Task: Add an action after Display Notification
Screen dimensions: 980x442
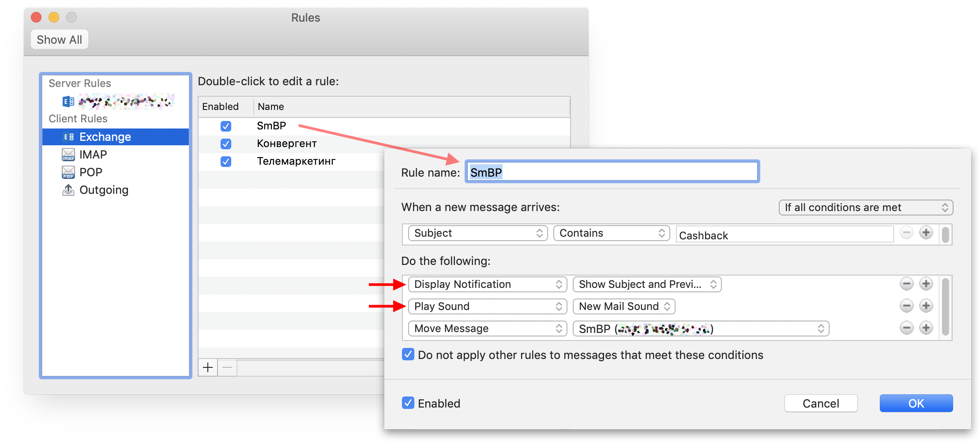Action: (926, 284)
